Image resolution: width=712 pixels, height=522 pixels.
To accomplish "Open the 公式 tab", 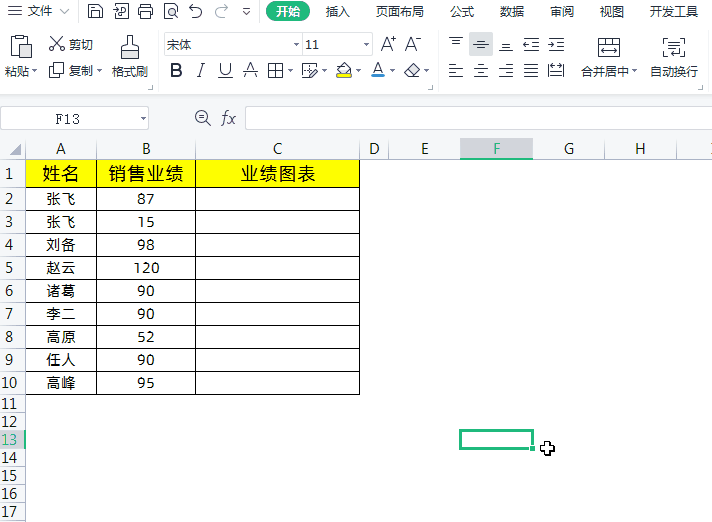I will click(x=462, y=11).
